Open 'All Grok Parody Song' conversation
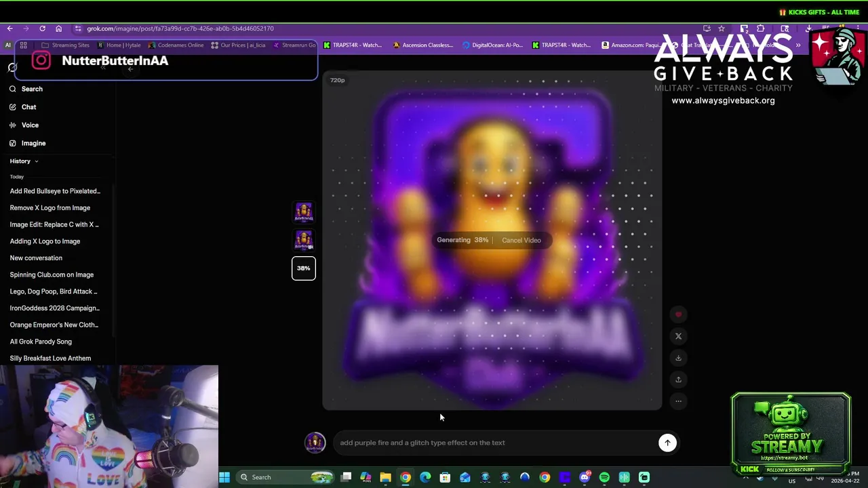 point(41,342)
